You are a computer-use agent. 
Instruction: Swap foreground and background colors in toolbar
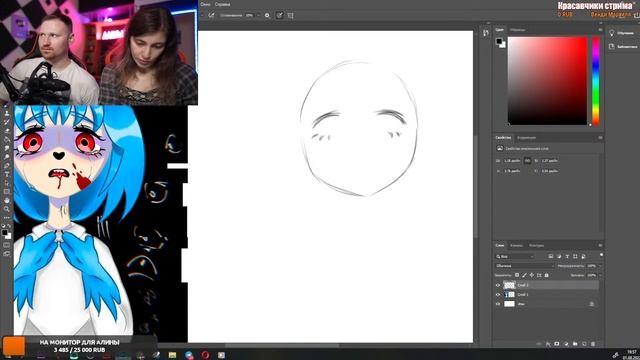click(9, 226)
